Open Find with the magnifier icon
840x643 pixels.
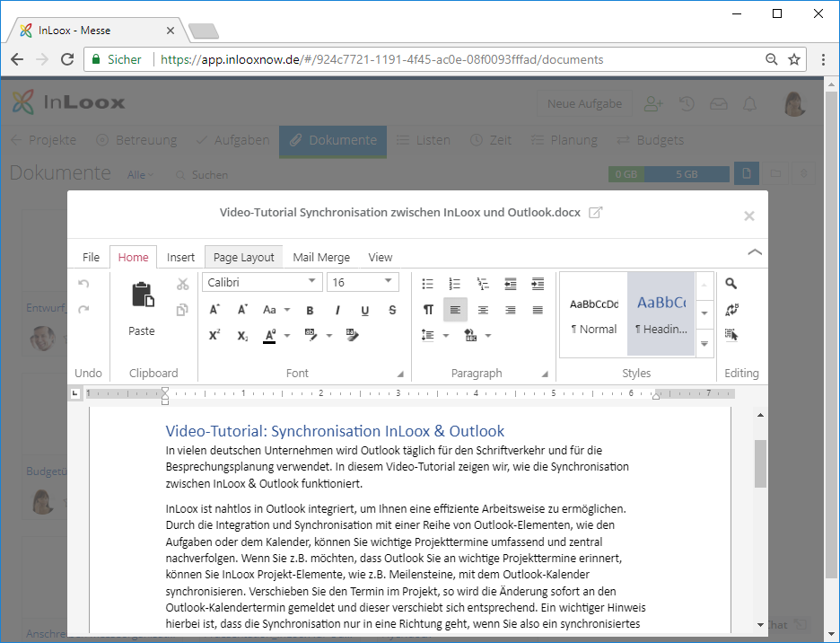[731, 283]
